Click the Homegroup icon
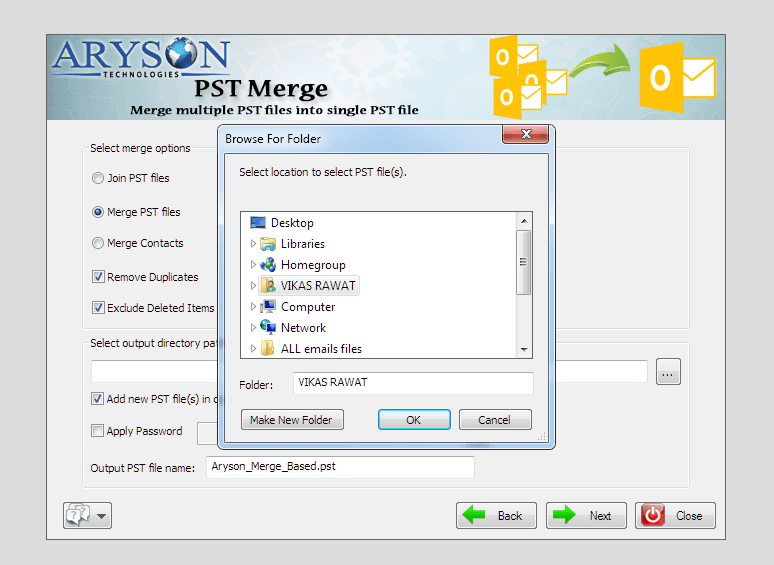Image resolution: width=774 pixels, height=565 pixels. 268,265
